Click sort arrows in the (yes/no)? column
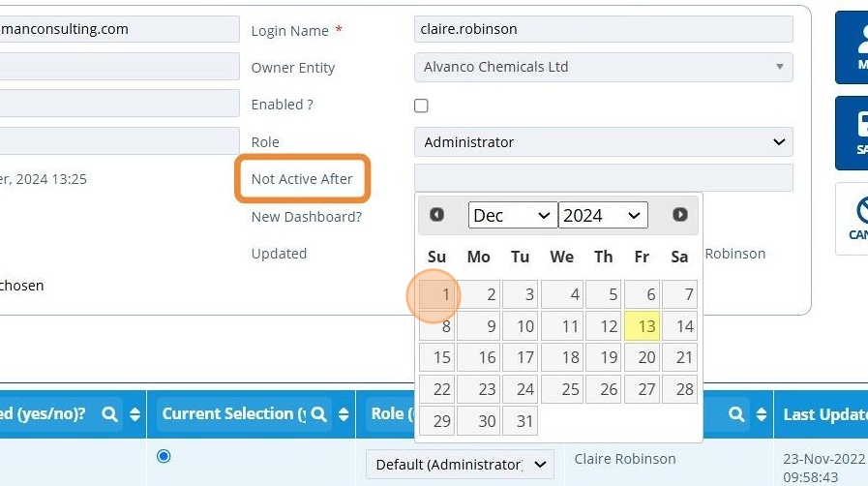This screenshot has width=868, height=486. point(135,414)
